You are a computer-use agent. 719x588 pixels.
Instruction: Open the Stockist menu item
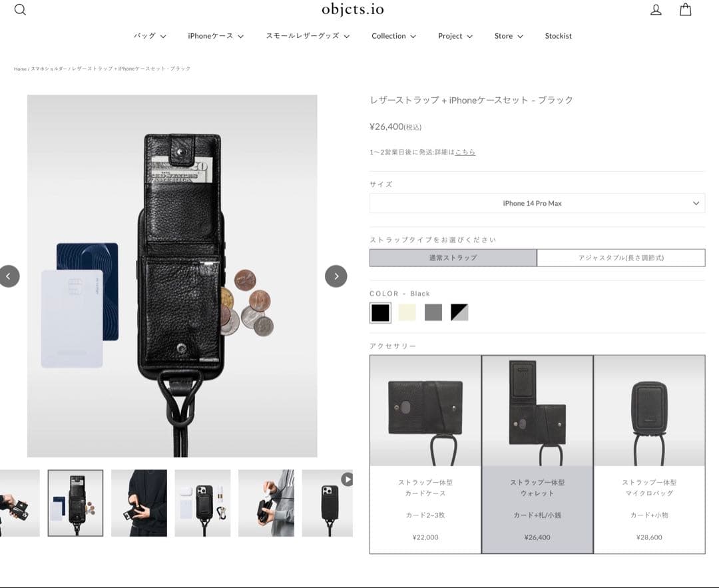coord(558,36)
